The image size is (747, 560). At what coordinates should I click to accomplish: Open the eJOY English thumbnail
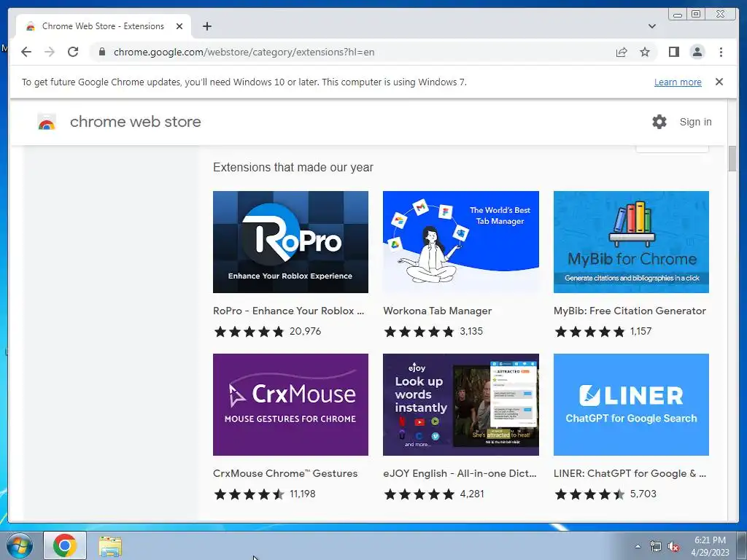461,404
